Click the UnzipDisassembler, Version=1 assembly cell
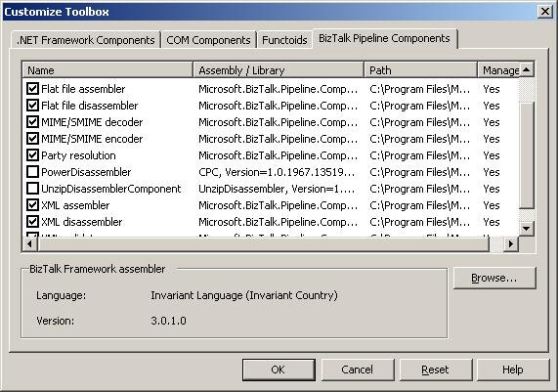The width and height of the screenshot is (558, 392). [277, 189]
